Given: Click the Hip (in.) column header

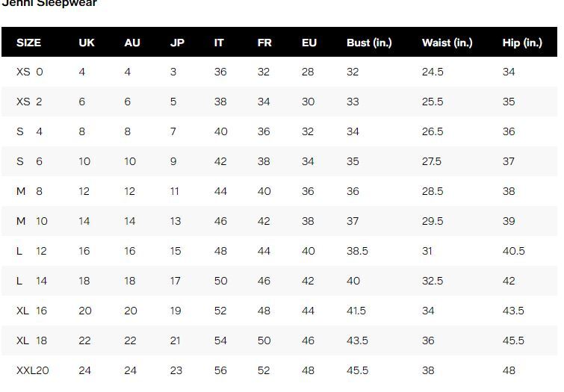Looking at the screenshot, I should (522, 43).
